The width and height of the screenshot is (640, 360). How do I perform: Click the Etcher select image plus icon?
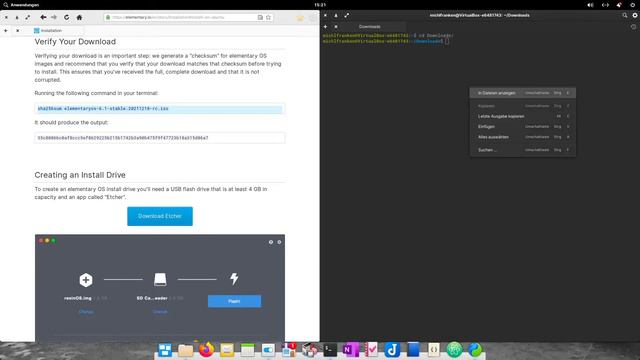[86, 280]
